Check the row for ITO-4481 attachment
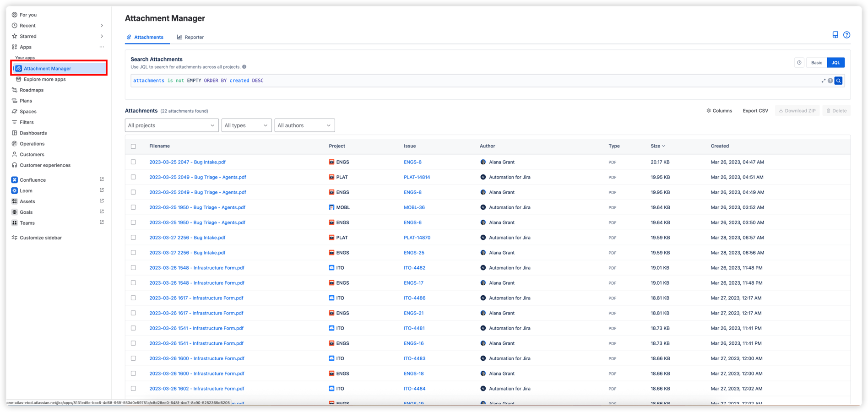The width and height of the screenshot is (868, 412). 133,328
